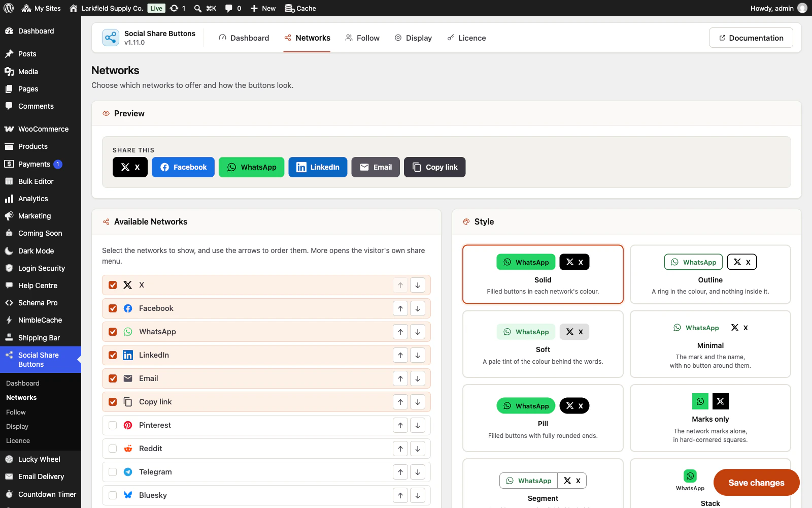Open the Documentation link button
This screenshot has width=812, height=508.
click(x=751, y=38)
